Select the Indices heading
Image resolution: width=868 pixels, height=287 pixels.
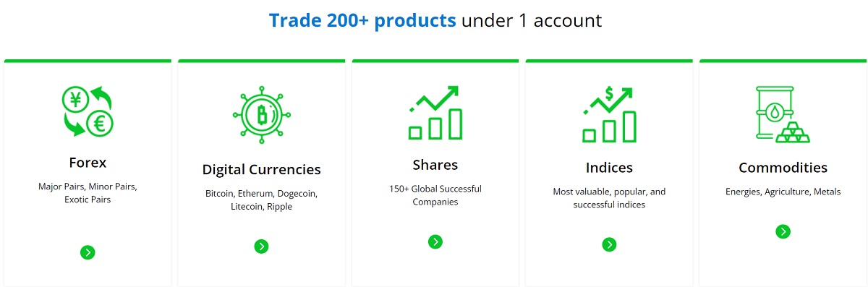pyautogui.click(x=609, y=168)
